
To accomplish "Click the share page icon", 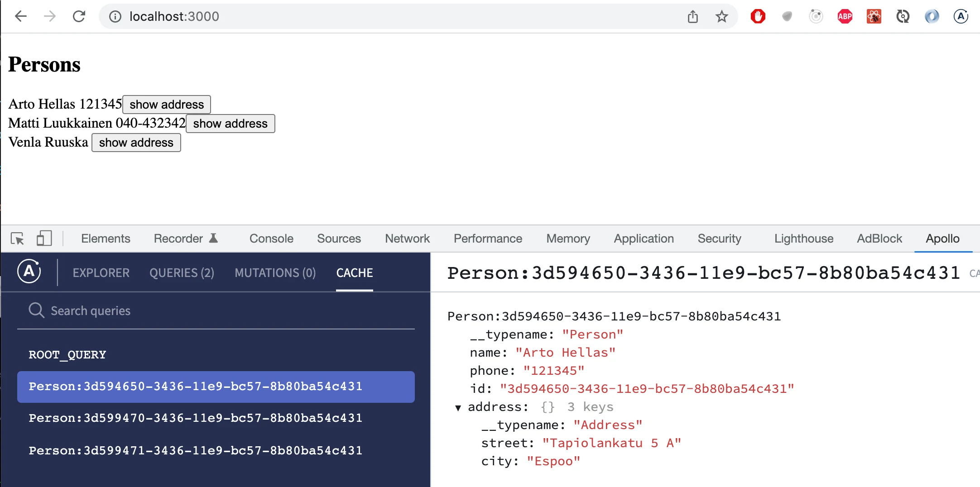I will coord(693,17).
